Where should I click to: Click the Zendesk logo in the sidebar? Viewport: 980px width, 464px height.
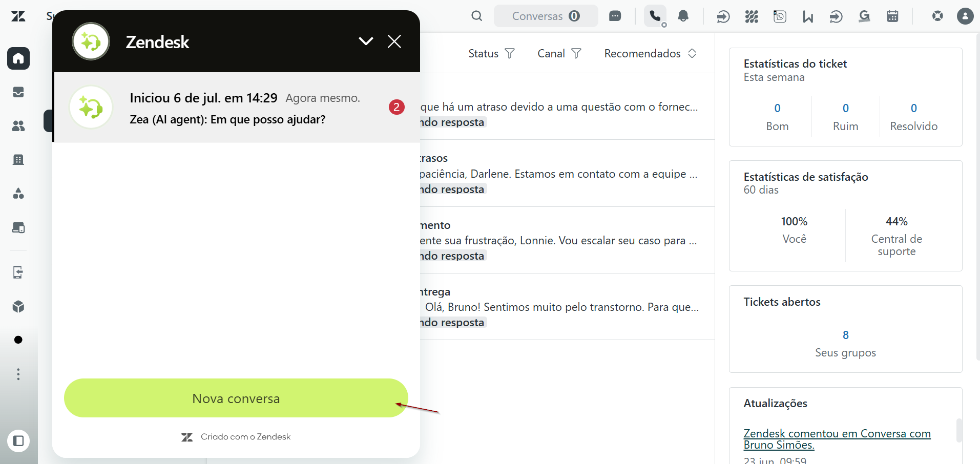pyautogui.click(x=18, y=16)
